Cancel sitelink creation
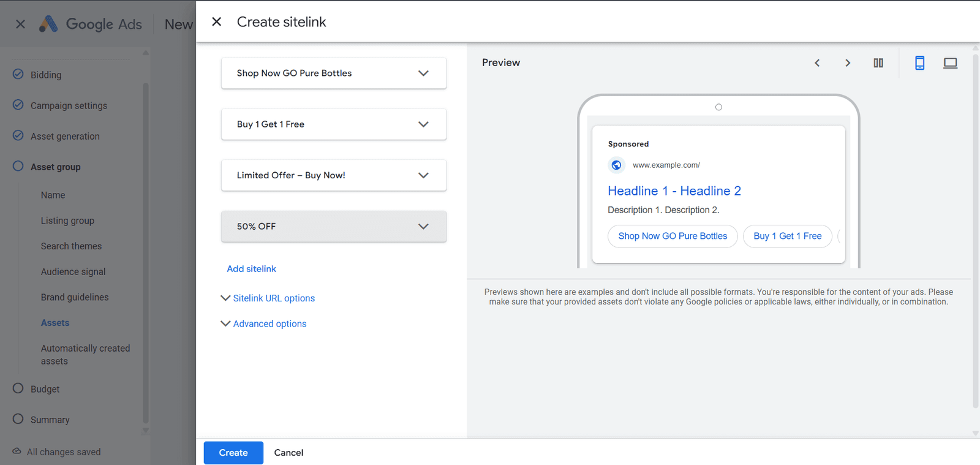 click(288, 453)
